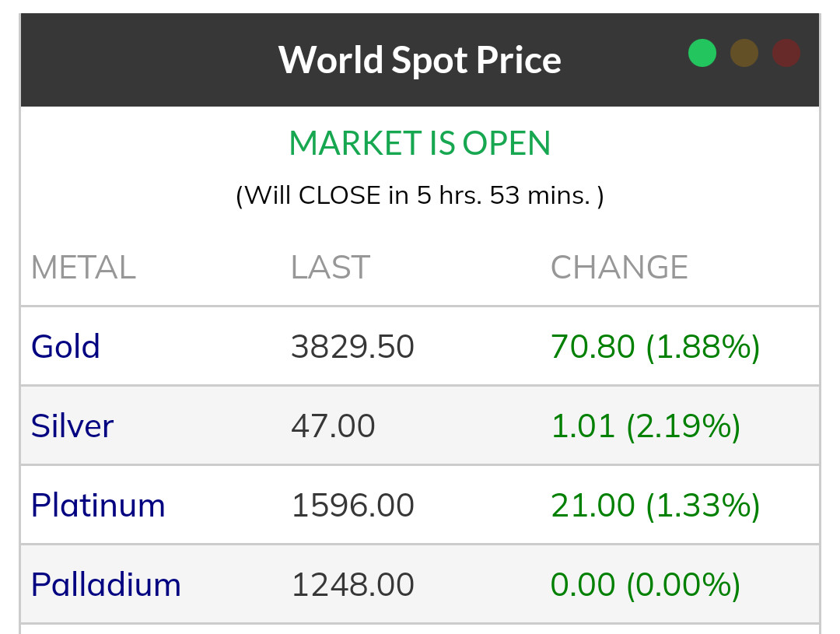Click the MARKET IS OPEN status text
Screen dimensions: 840x634
tap(420, 144)
